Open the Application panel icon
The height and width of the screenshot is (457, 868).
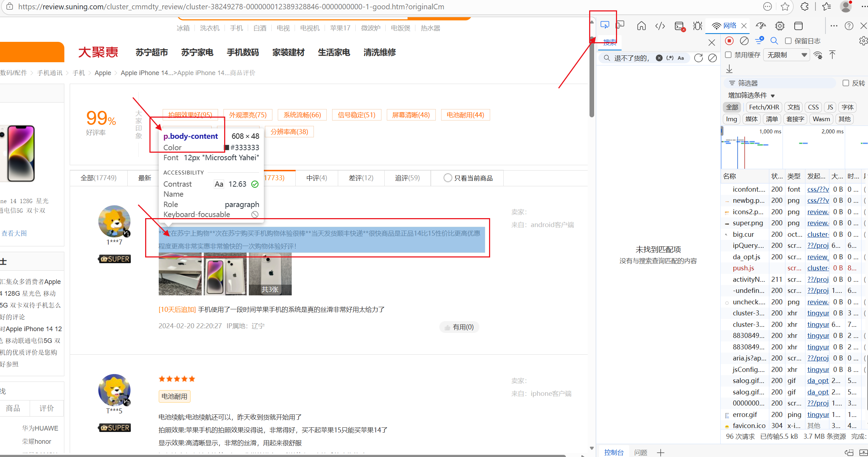[x=798, y=26]
